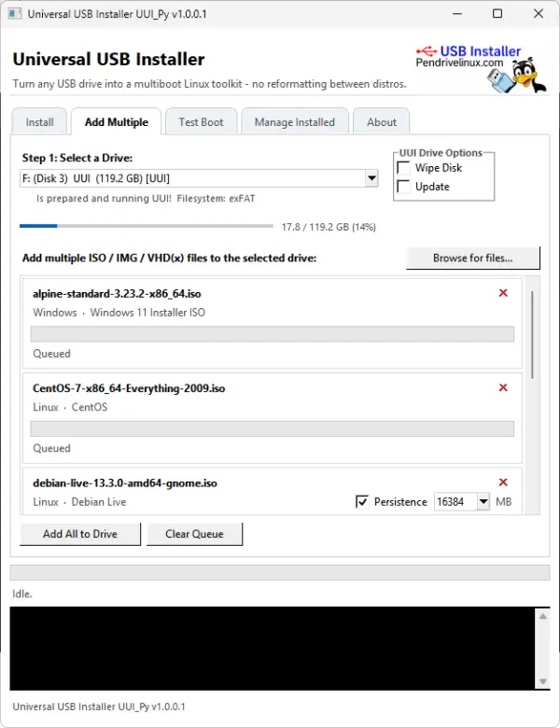Click the app icon in title bar

tap(14, 13)
